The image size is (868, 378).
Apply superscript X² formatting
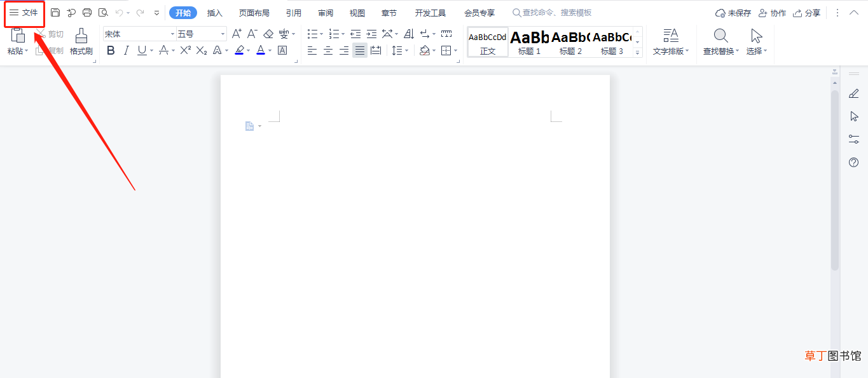click(185, 50)
